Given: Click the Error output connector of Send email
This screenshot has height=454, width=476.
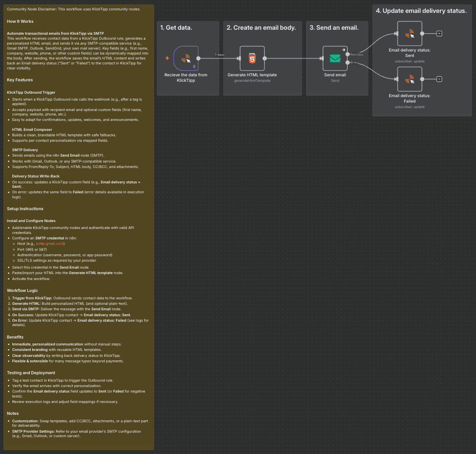Looking at the screenshot, I should pos(348,62).
